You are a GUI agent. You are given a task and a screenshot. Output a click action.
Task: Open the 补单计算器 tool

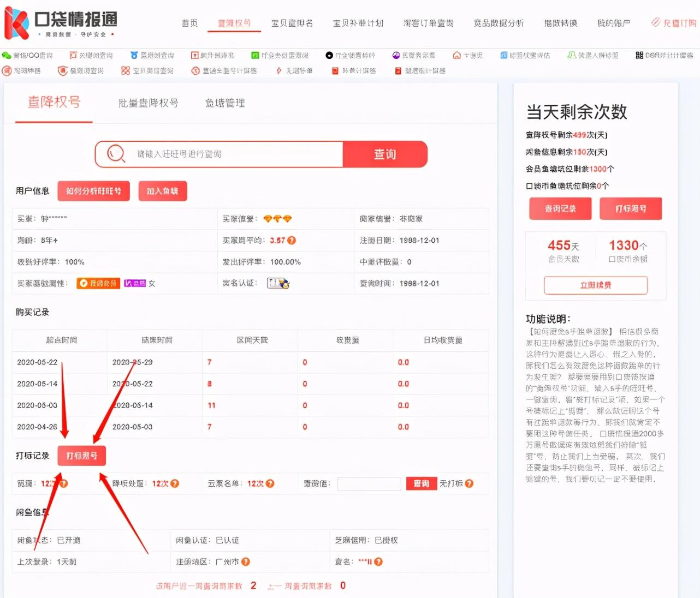click(x=355, y=70)
